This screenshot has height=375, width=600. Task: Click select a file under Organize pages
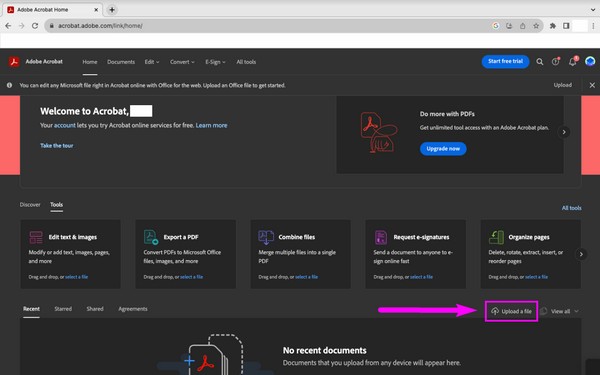[x=536, y=277]
